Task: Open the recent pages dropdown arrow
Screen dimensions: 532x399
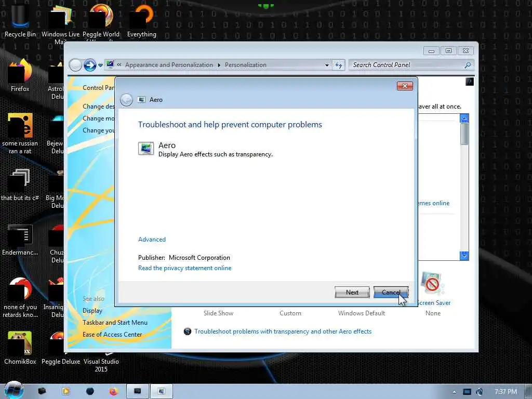Action: (100, 65)
